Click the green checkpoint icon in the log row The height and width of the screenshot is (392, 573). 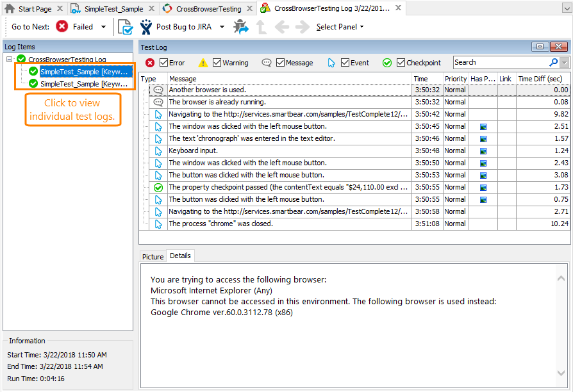[158, 188]
